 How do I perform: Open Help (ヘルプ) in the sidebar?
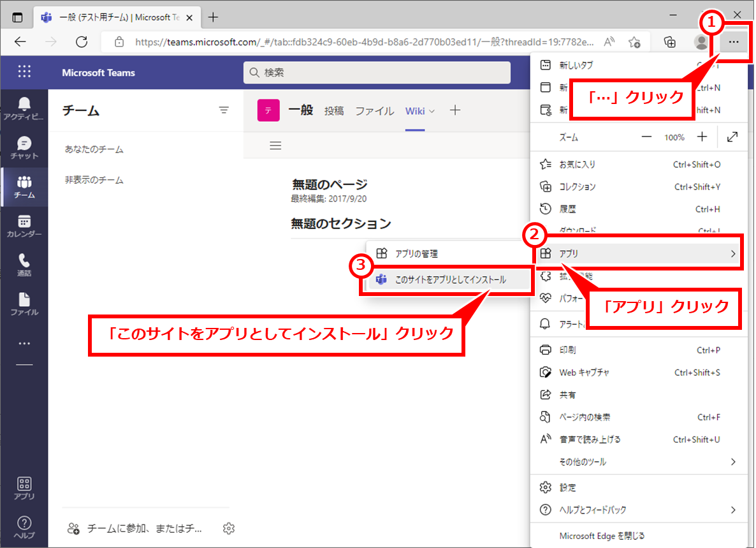[x=24, y=527]
